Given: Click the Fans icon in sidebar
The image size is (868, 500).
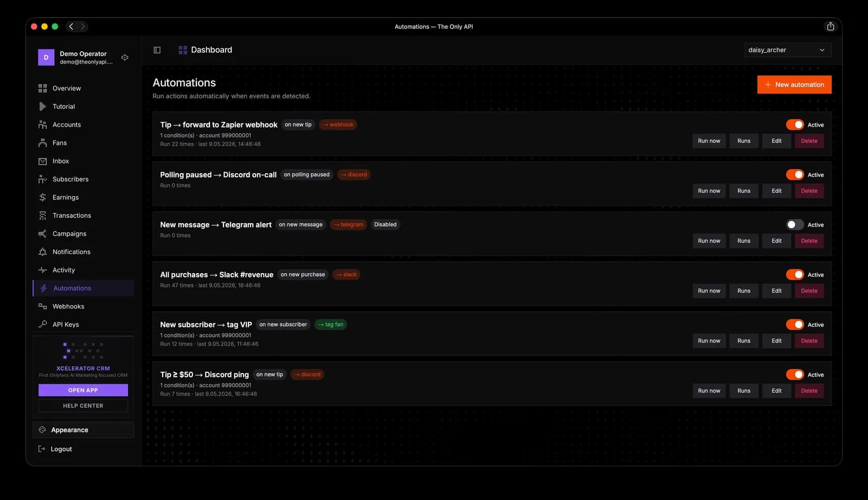Looking at the screenshot, I should (x=42, y=143).
